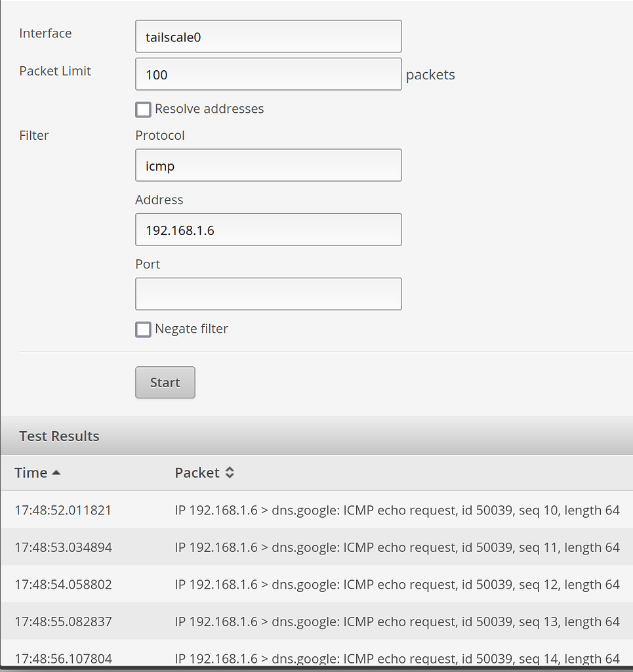Click the Interface field showing tailscale0
633x672 pixels.
click(x=268, y=37)
